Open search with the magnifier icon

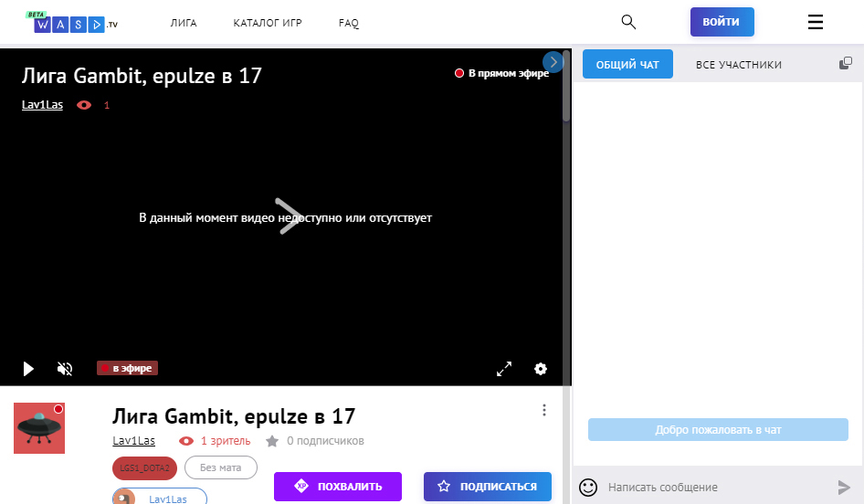[628, 22]
